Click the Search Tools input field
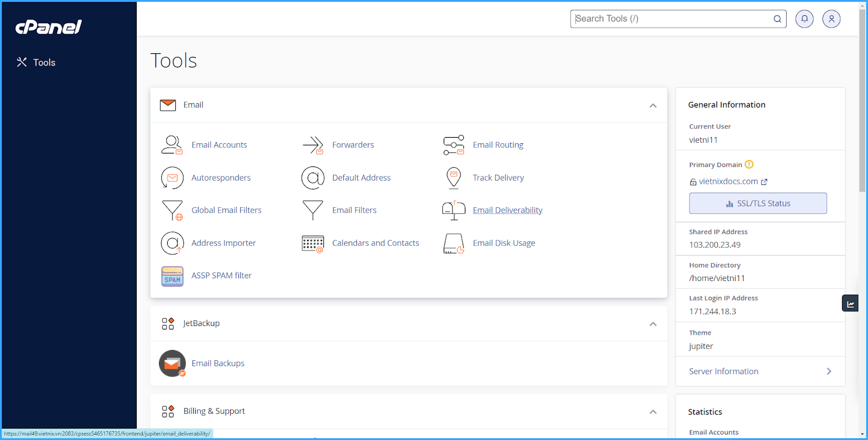868x440 pixels. (673, 19)
